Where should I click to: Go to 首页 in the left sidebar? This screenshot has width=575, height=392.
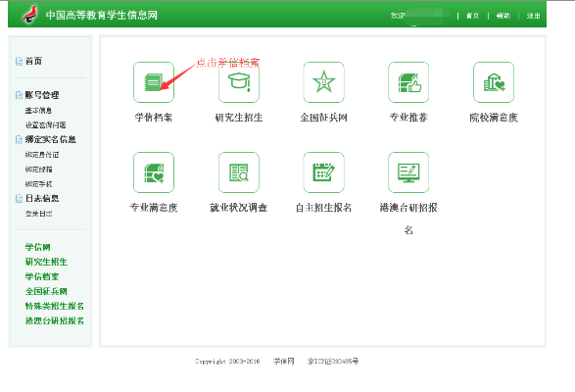[x=33, y=61]
